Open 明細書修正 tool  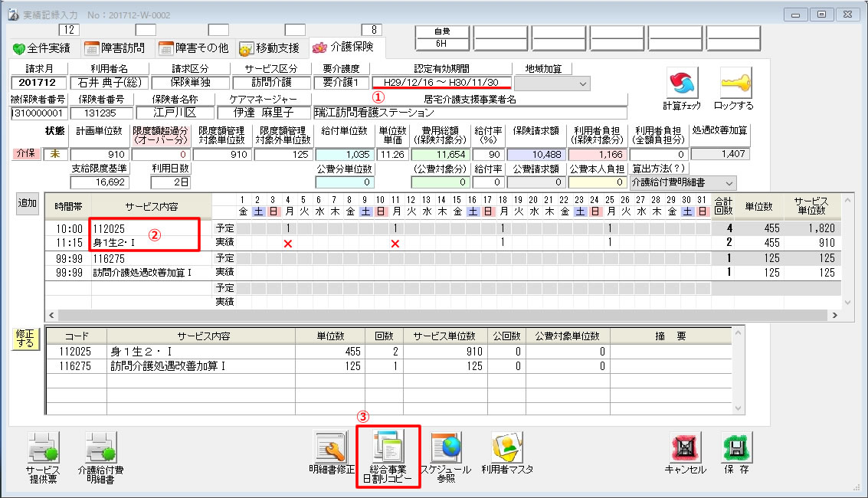[331, 447]
